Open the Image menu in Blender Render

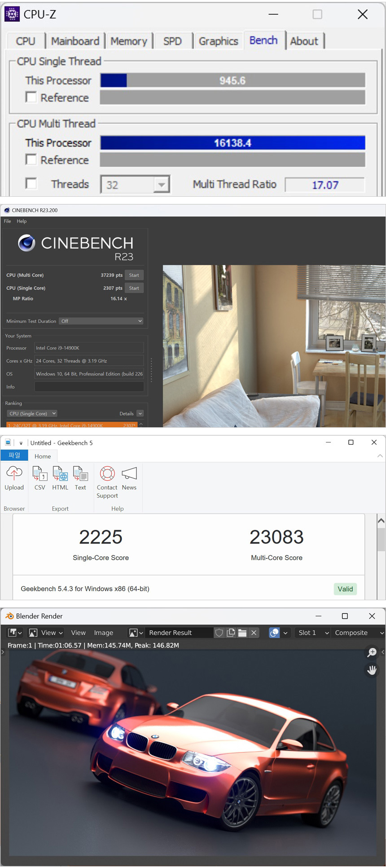click(103, 633)
